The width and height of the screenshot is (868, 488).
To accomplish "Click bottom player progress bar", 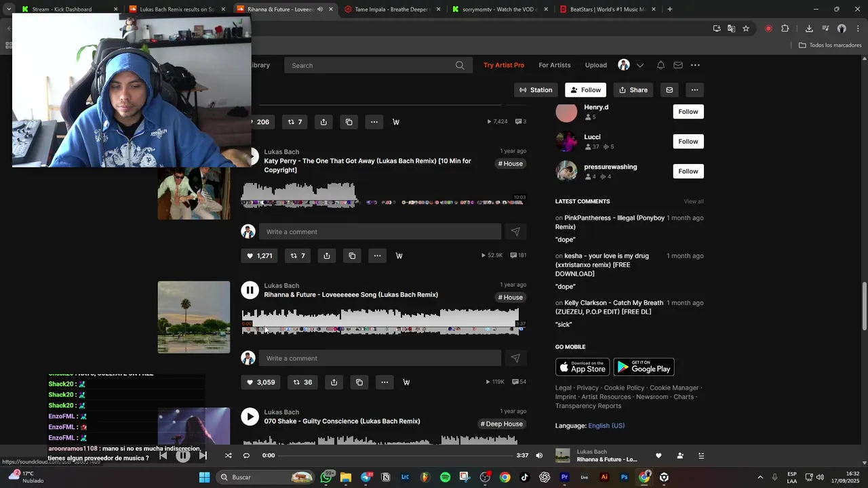I will 397,455.
